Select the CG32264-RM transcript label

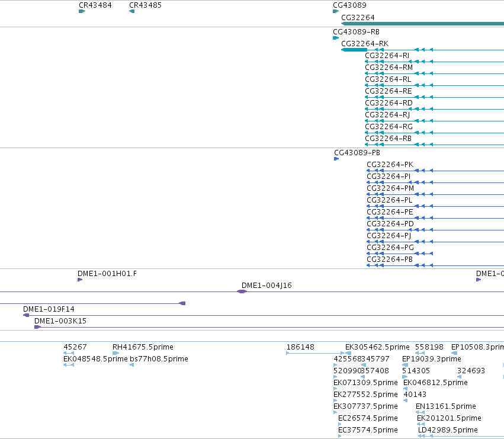(389, 68)
